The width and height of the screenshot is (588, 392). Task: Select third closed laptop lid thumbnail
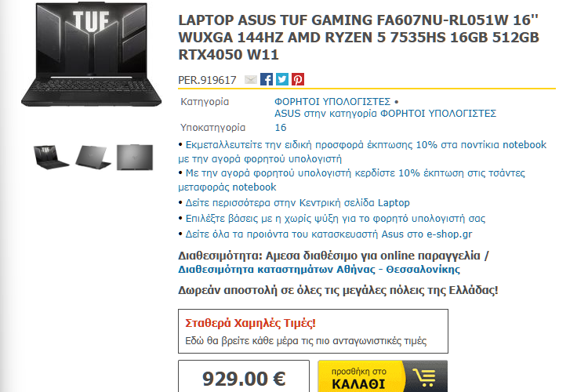click(x=135, y=157)
